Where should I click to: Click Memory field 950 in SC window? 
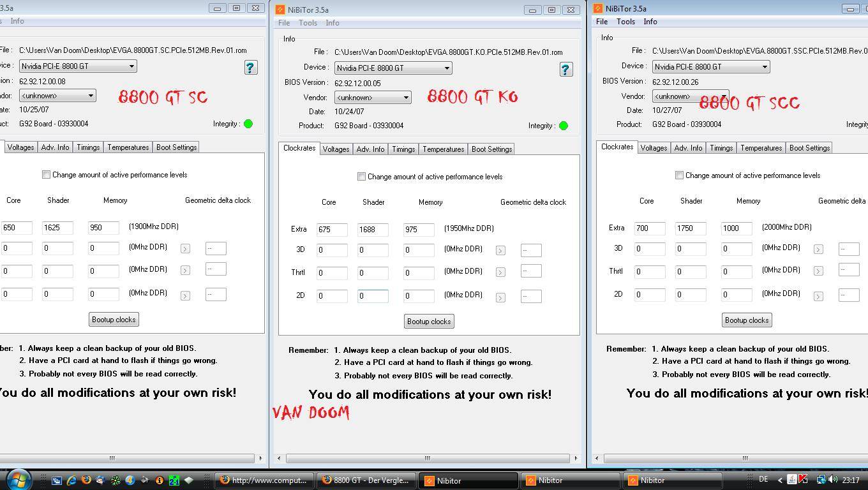(103, 228)
